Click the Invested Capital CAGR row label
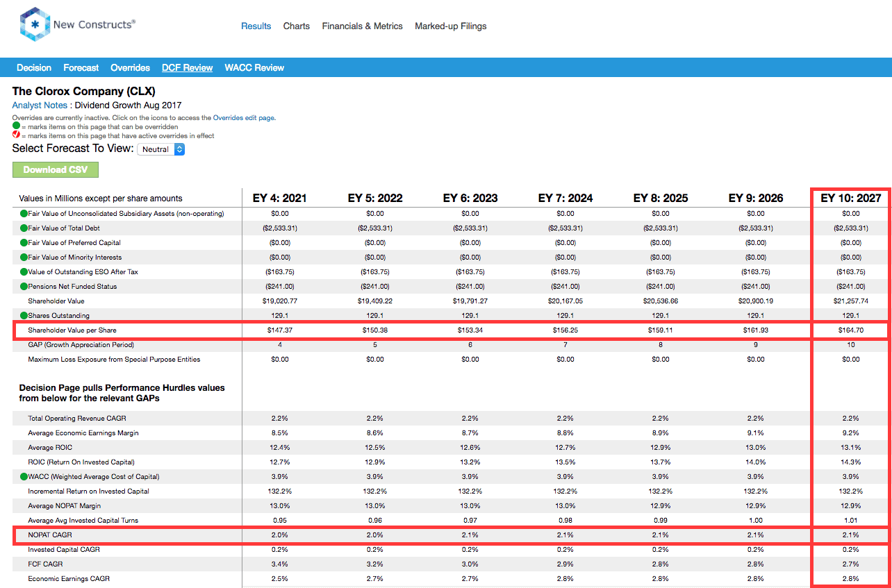This screenshot has height=588, width=892. 64,550
